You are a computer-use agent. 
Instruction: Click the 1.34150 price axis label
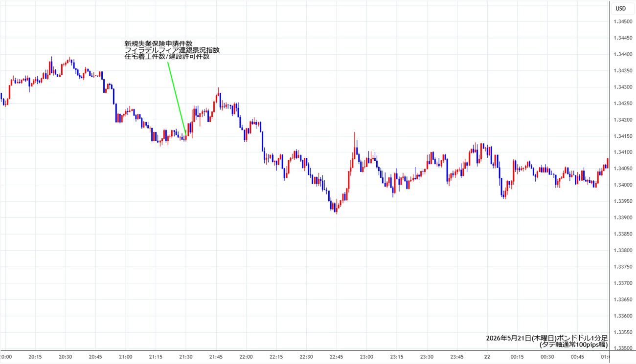point(623,136)
